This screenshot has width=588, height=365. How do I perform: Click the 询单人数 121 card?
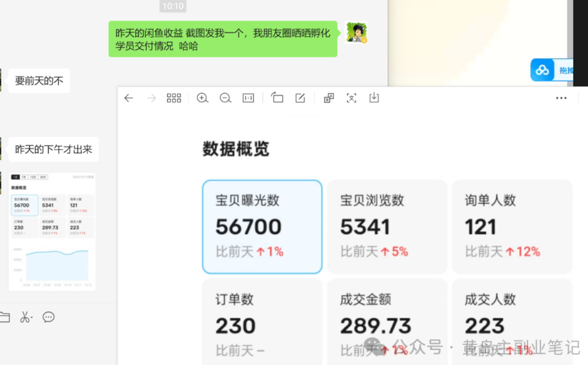coord(512,227)
